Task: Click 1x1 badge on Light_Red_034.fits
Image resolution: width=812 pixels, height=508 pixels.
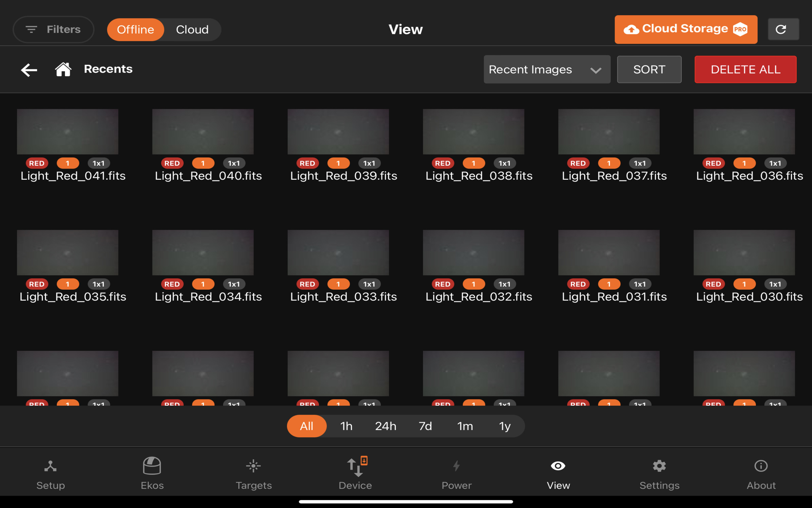Action: pyautogui.click(x=234, y=284)
